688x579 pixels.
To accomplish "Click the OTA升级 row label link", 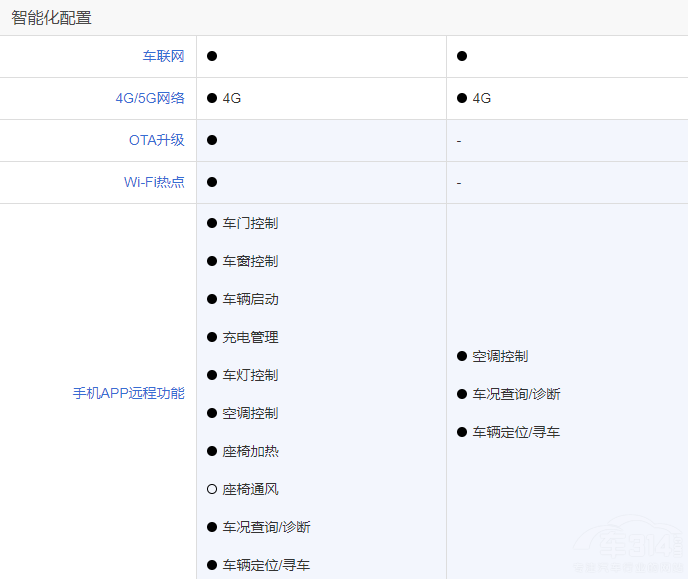I will point(157,140).
